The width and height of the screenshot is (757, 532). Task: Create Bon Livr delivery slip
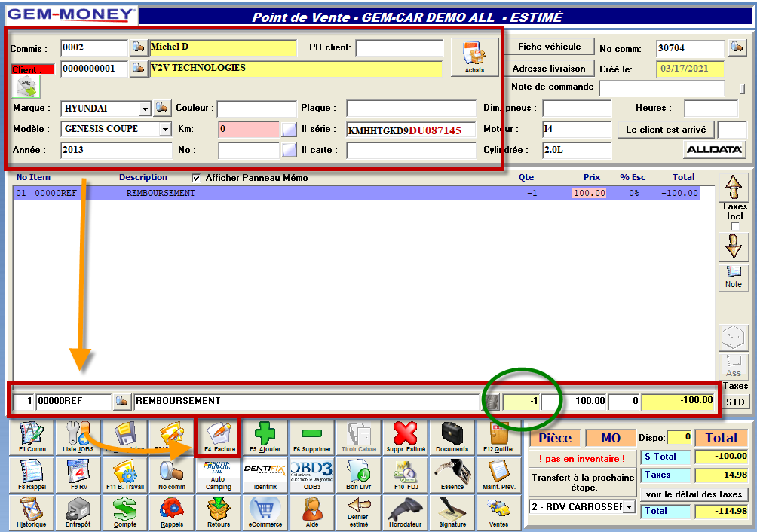tap(359, 474)
